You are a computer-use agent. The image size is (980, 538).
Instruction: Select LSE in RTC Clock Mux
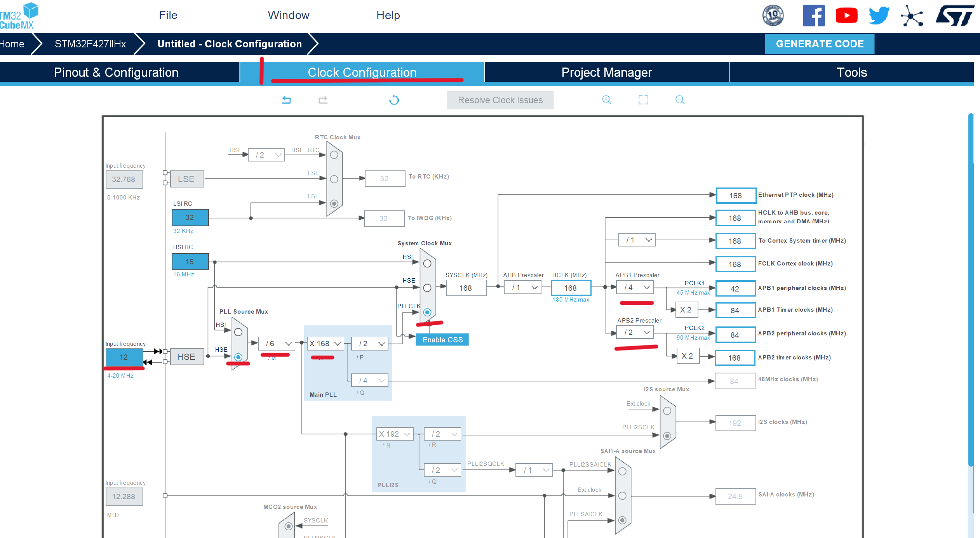[334, 179]
